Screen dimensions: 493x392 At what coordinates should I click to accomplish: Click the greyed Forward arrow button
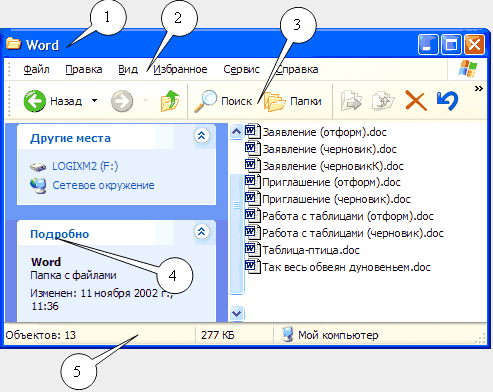[x=122, y=101]
